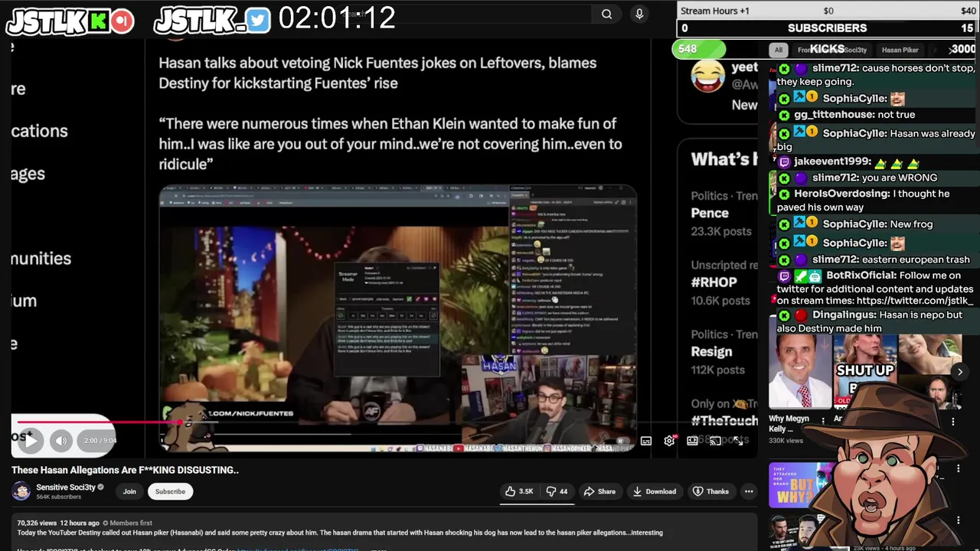Click the Thanks button
This screenshot has height=551, width=980.
(x=710, y=491)
